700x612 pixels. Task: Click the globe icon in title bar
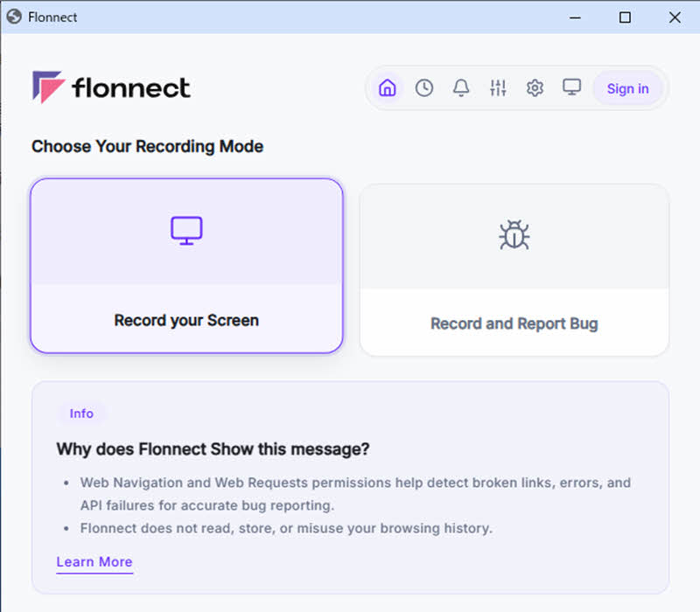tap(14, 17)
